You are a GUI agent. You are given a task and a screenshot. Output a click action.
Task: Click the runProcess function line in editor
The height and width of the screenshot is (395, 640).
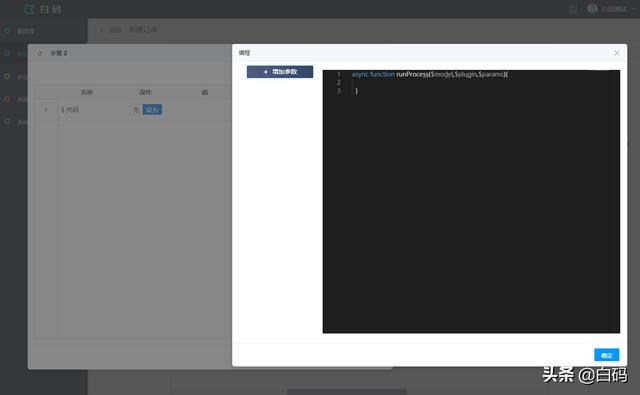[x=429, y=74]
